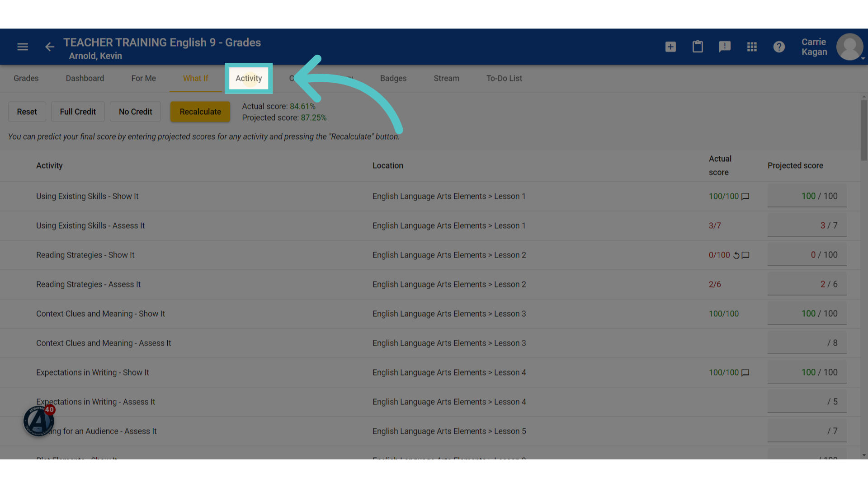Edit projected score out of 7 for Lesson 5
The image size is (868, 488).
(x=807, y=431)
